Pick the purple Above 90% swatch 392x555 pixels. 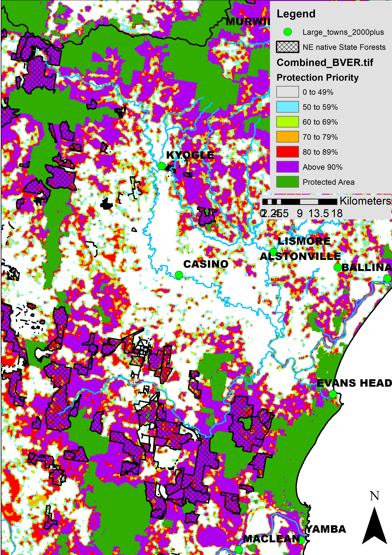pos(287,167)
